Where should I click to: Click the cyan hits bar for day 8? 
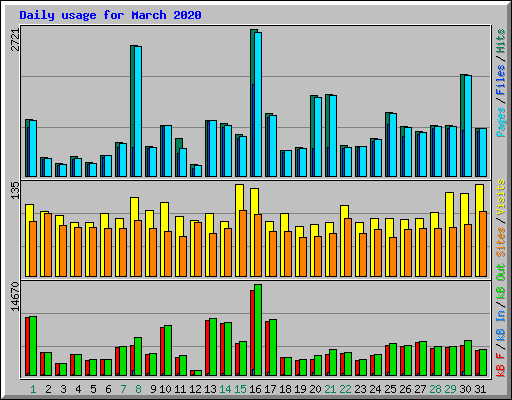[138, 111]
